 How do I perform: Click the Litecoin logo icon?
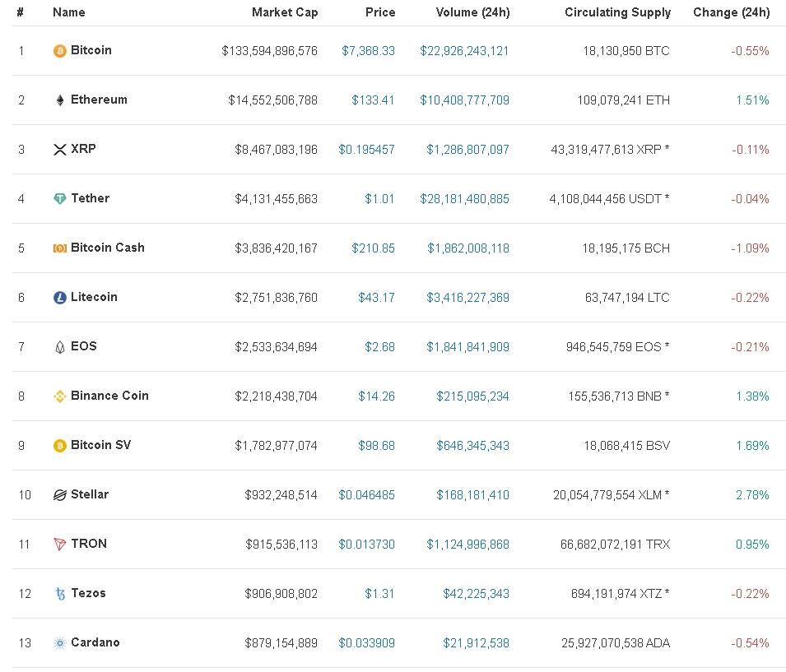59,298
